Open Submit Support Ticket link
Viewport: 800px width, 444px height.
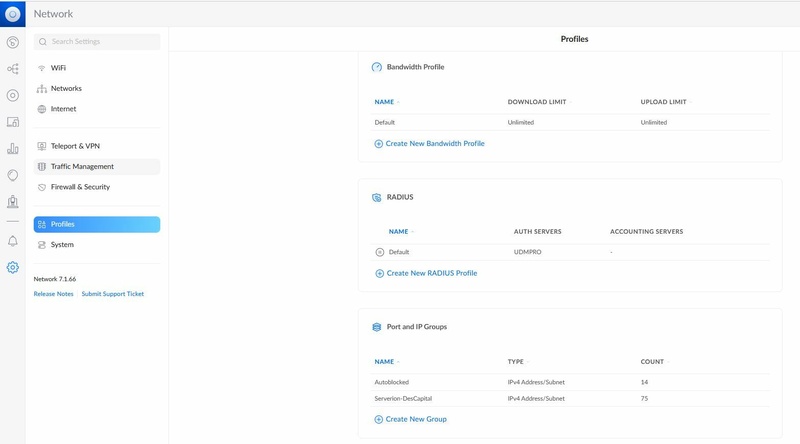(113, 294)
